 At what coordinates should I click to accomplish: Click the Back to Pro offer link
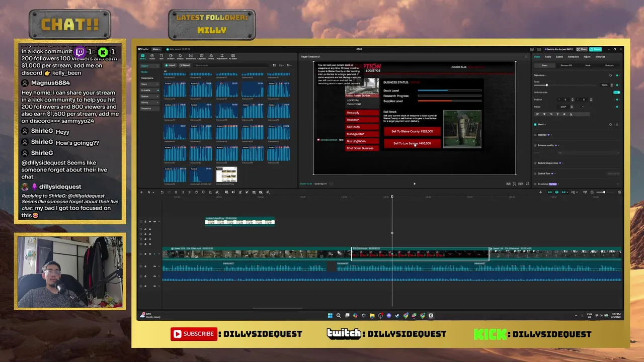click(558, 49)
